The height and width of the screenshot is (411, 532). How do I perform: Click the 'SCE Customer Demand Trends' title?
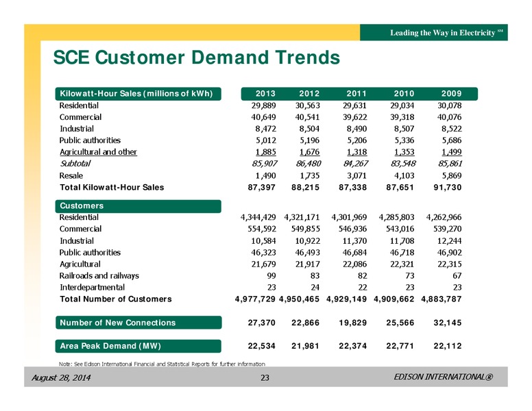pos(197,57)
